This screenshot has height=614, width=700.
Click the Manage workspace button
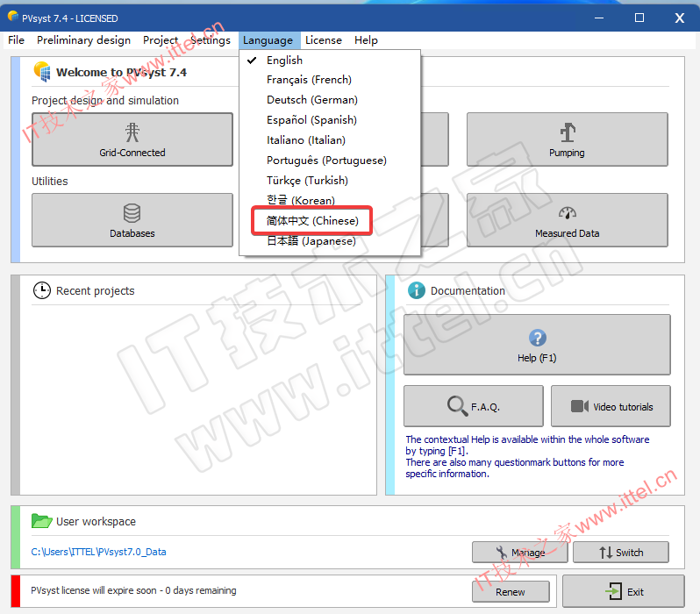pyautogui.click(x=520, y=553)
